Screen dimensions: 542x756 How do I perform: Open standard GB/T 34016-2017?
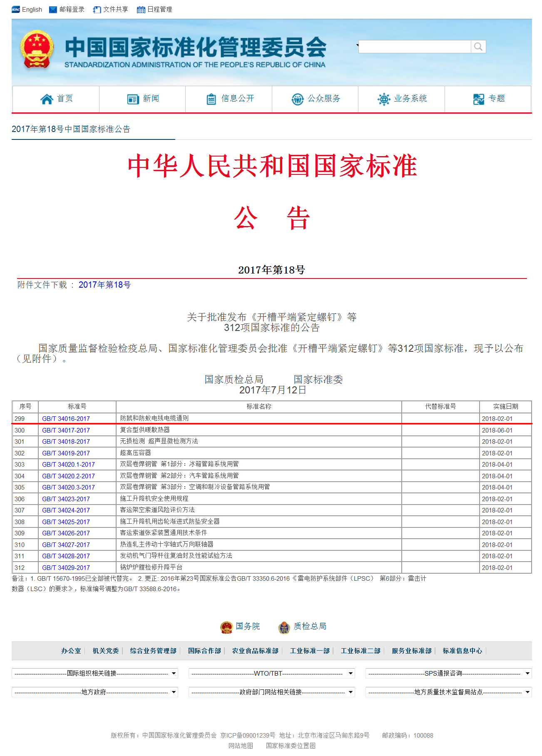[66, 419]
